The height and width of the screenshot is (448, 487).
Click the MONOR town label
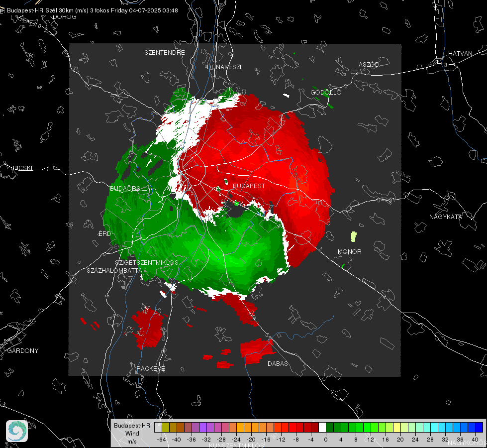pos(349,251)
